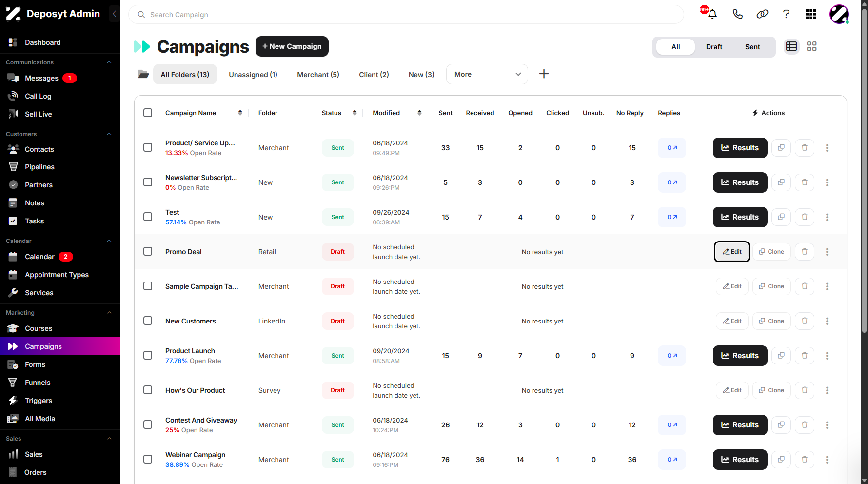This screenshot has width=868, height=484.
Task: Open the help question mark icon
Action: [786, 14]
